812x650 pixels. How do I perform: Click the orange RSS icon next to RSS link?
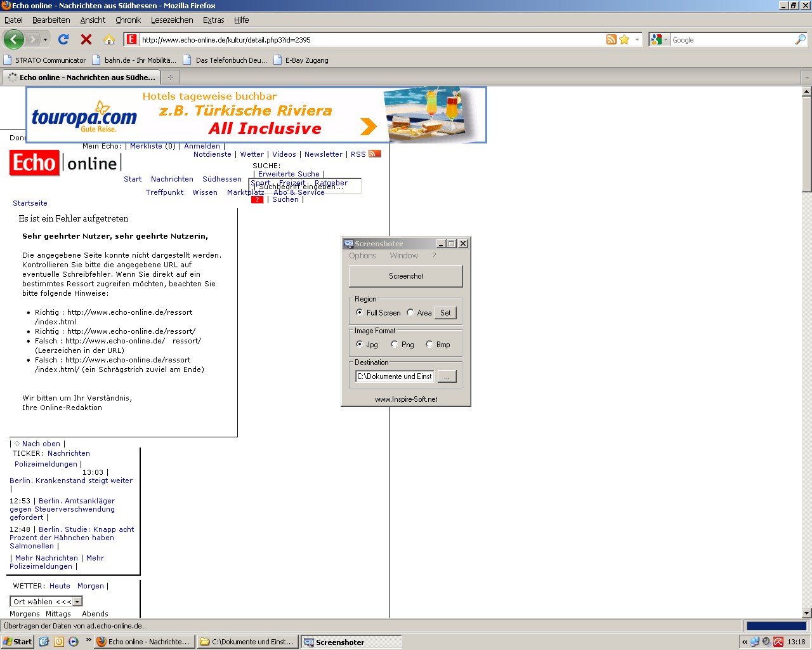pos(375,154)
